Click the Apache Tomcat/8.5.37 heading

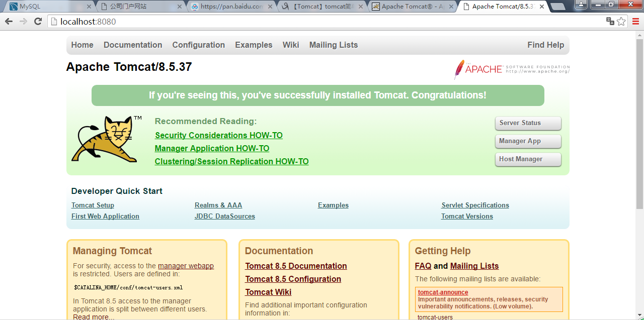pos(129,67)
